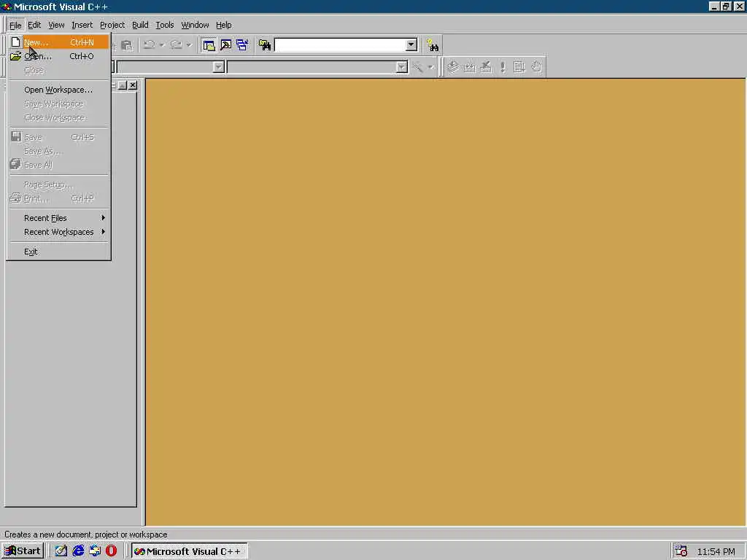Expand the Recent Files submenu

[59, 218]
